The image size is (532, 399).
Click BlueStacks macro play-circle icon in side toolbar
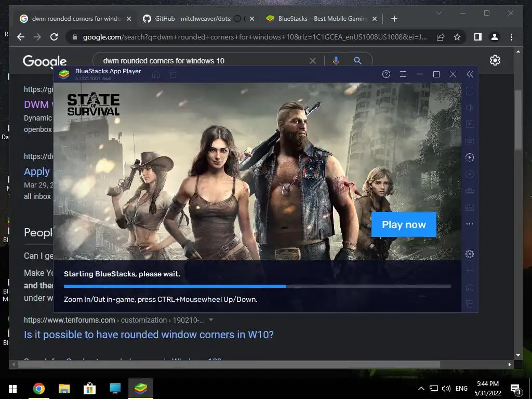click(470, 157)
